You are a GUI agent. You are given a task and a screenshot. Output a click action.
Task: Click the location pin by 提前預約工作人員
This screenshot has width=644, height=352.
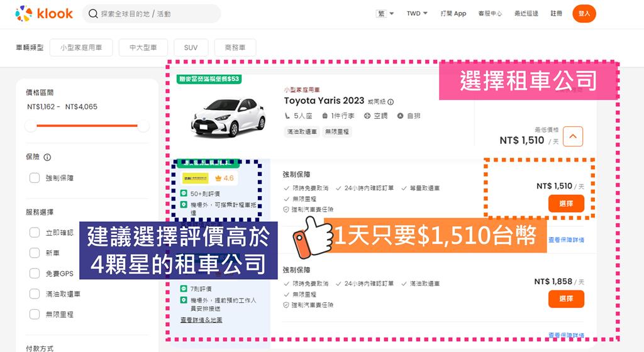pyautogui.click(x=184, y=300)
